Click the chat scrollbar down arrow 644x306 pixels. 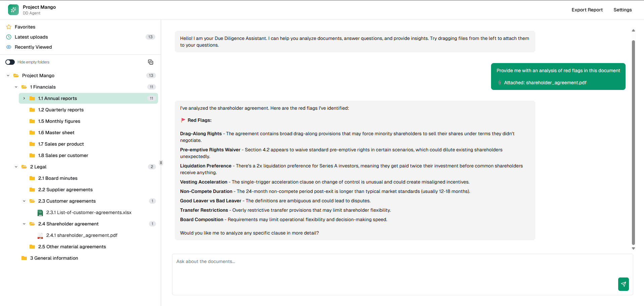[x=633, y=249]
